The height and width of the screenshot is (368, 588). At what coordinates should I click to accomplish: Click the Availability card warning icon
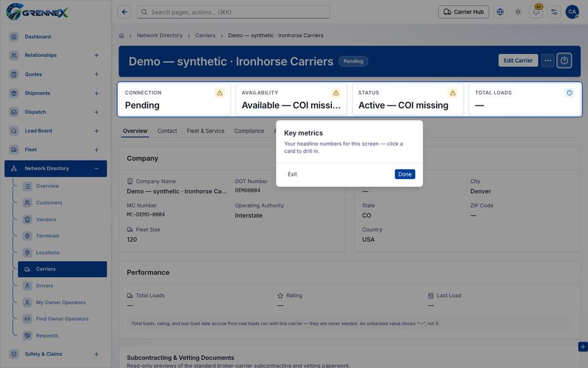point(336,93)
